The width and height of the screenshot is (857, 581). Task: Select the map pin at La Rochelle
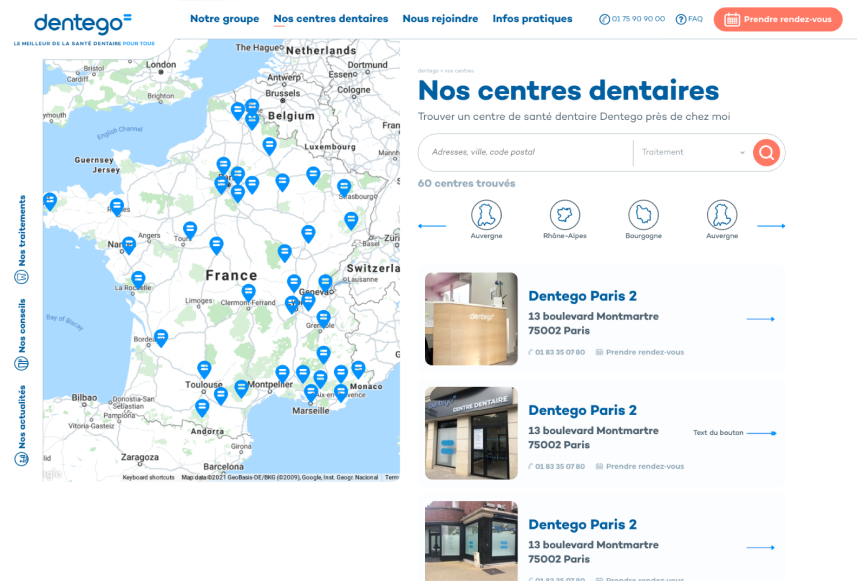coord(138,280)
